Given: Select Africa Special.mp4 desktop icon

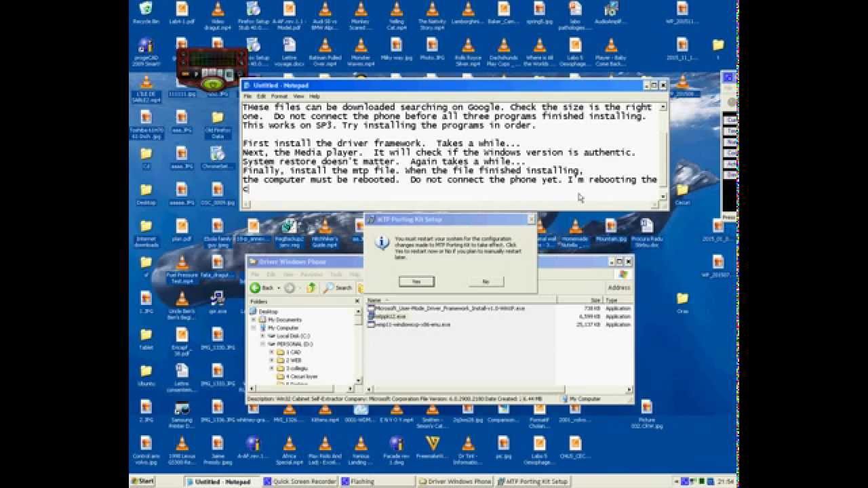Looking at the screenshot, I should pos(289,451).
